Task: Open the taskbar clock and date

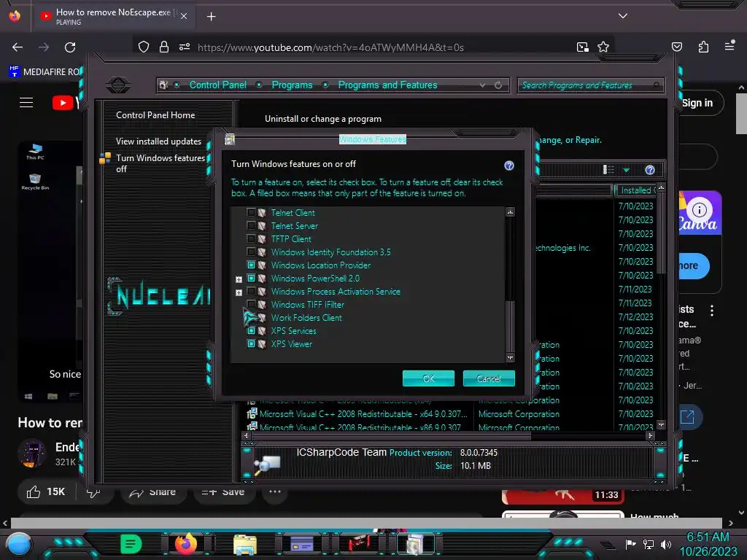Action: [x=708, y=544]
